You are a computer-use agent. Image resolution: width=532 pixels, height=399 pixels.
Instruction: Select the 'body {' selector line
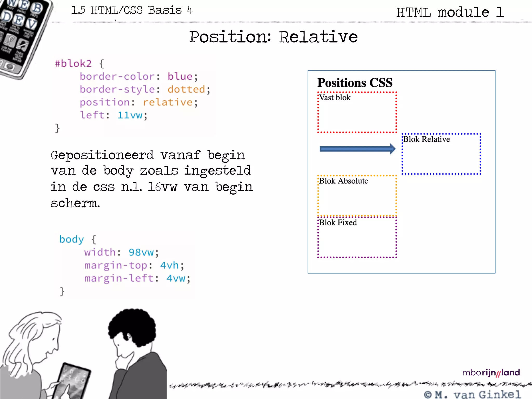click(x=78, y=239)
